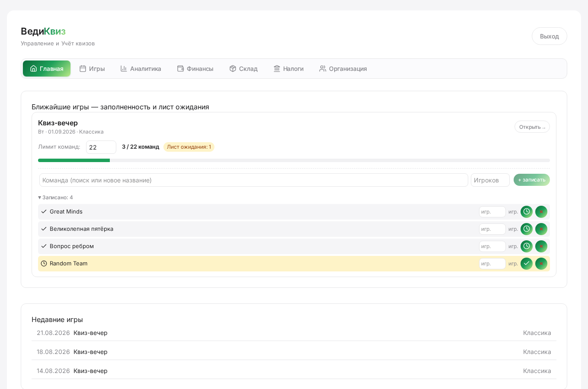Go to the Аналитика tab
Screen dimensions: 588x389
click(141, 69)
